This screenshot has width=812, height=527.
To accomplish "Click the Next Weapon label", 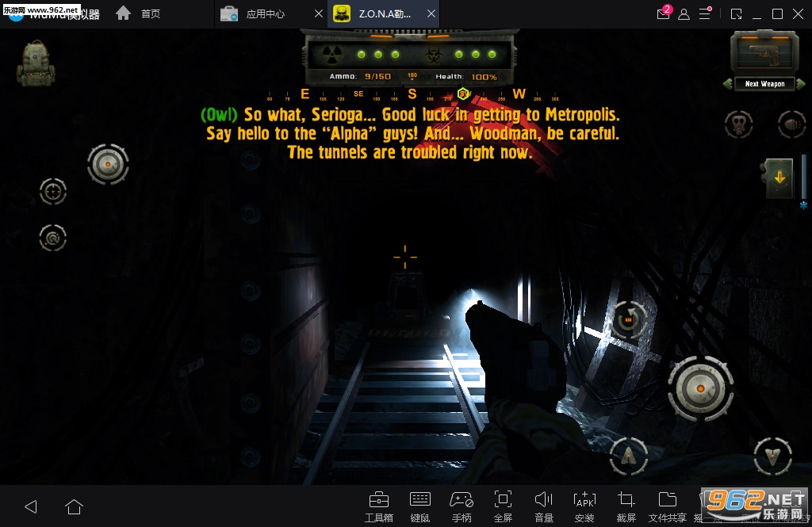I will tap(764, 84).
